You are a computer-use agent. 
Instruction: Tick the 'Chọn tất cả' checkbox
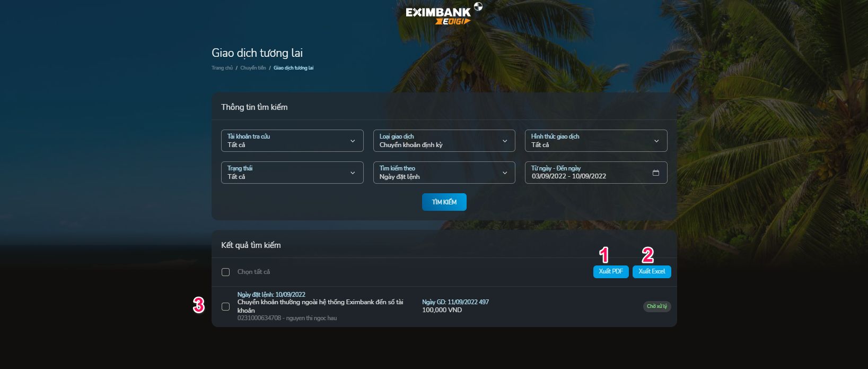click(225, 272)
